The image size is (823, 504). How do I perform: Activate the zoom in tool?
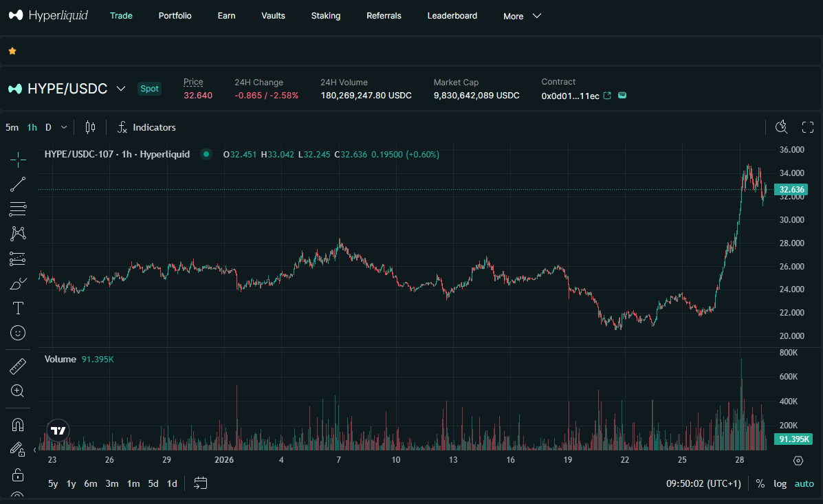coord(18,391)
